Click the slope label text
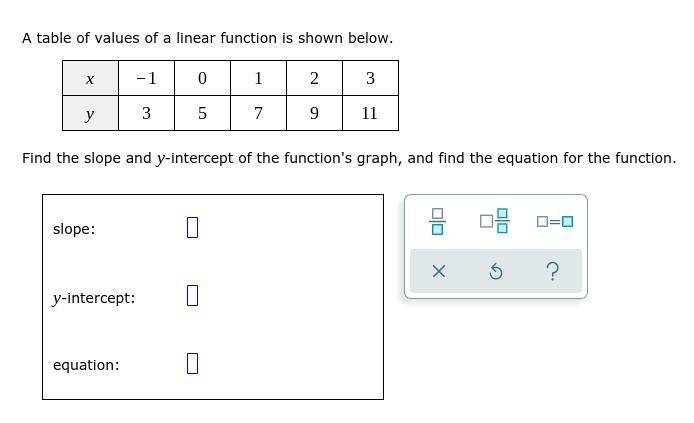This screenshot has width=694, height=423. pos(74,229)
